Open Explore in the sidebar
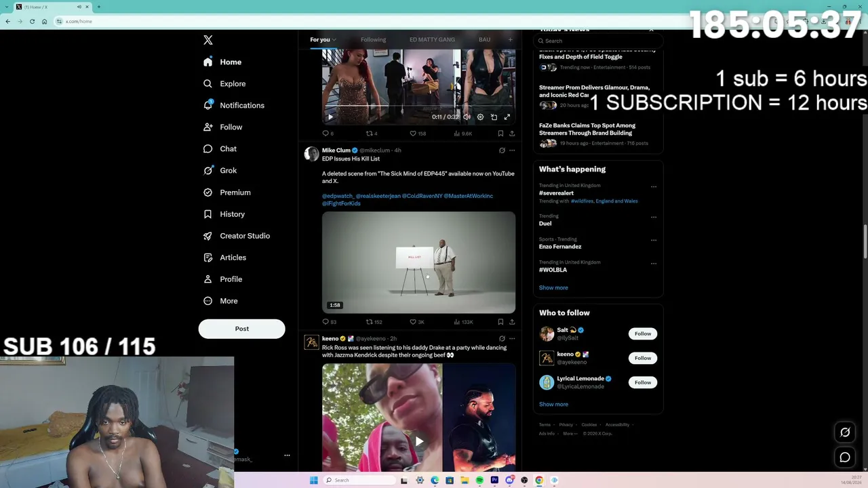The width and height of the screenshot is (868, 488). coord(224,83)
